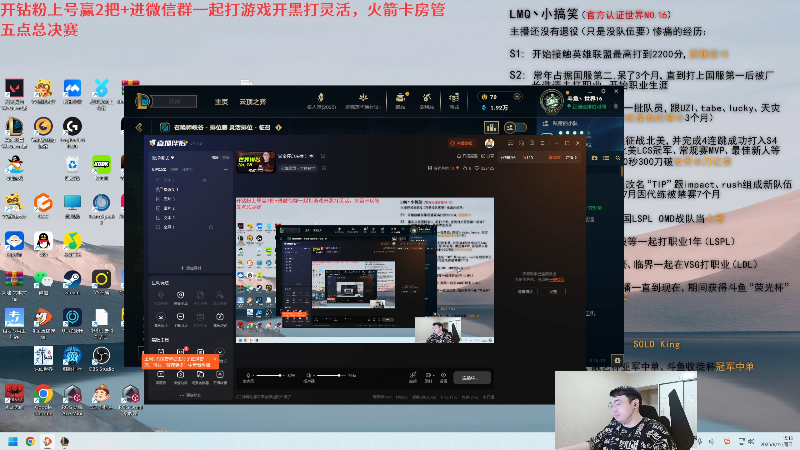Click League add-friend folder icon

pyautogui.click(x=594, y=158)
